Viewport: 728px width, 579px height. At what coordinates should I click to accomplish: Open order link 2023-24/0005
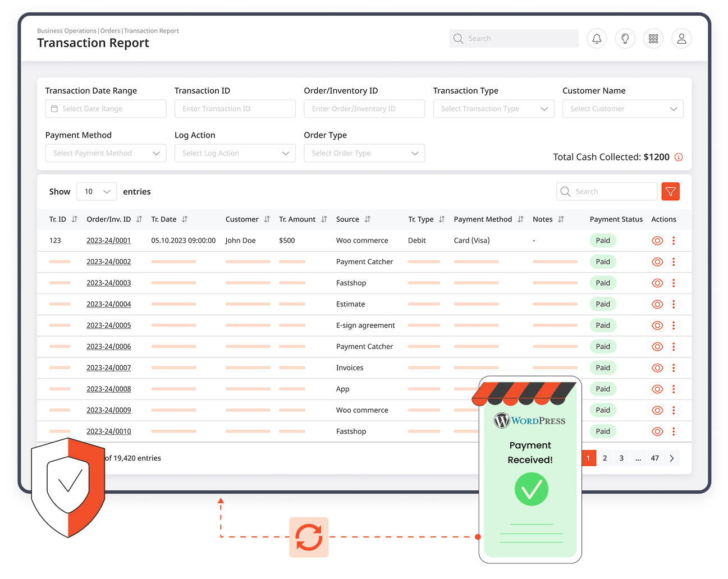109,325
